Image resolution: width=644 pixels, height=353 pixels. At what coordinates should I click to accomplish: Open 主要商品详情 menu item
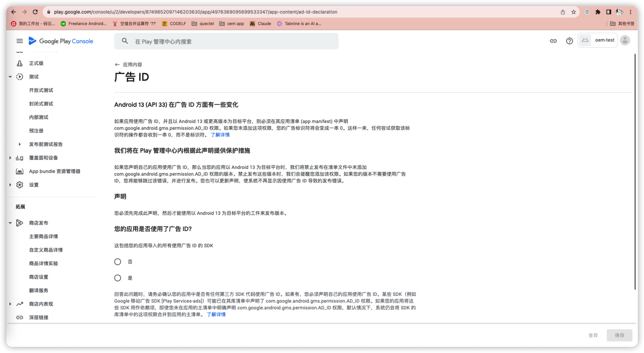tap(43, 236)
